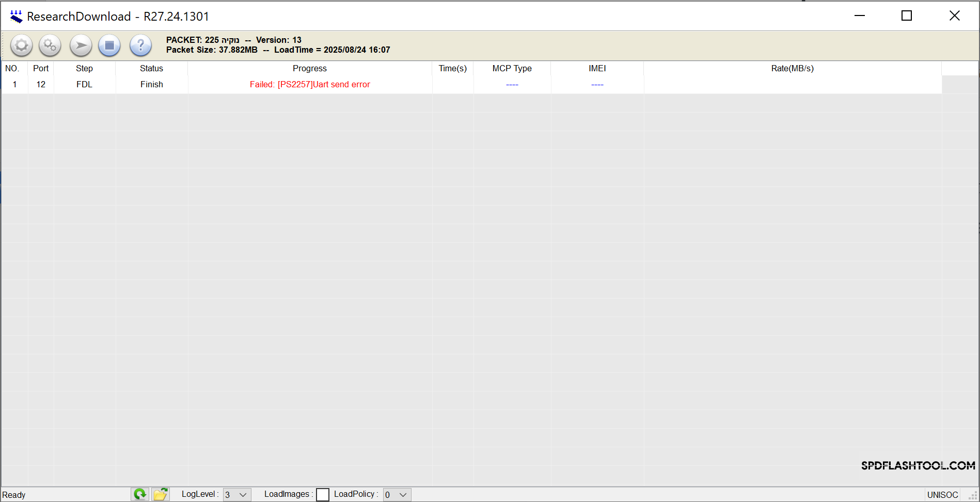Click the MCP Type column header
The width and height of the screenshot is (980, 502).
[x=512, y=68]
